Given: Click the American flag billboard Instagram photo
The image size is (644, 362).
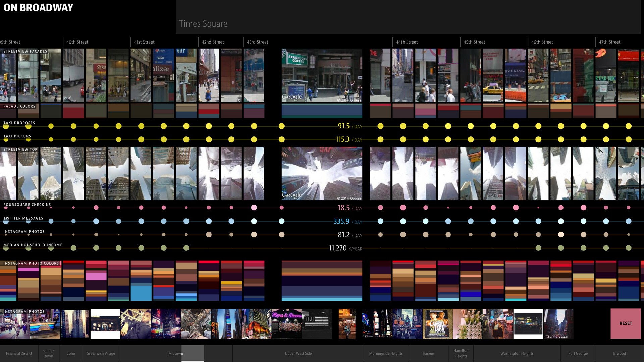Looking at the screenshot, I should (317, 324).
